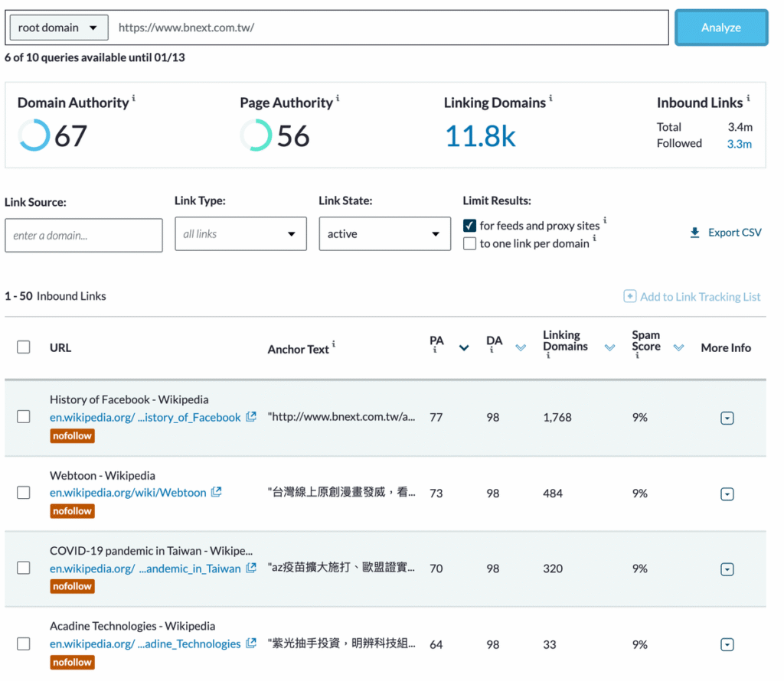Screen dimensions: 784x681
Task: Expand More Info for Acadine Technologies row
Action: (x=727, y=645)
